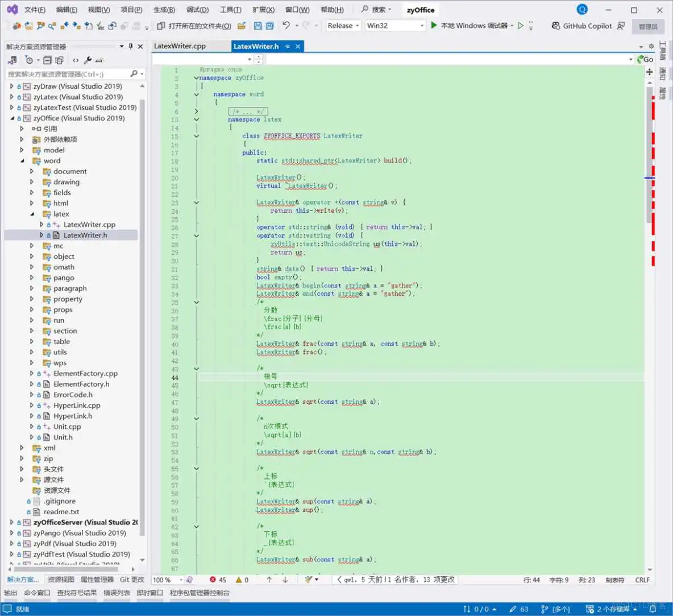Toggle auto-hide pin on Solution Explorer
This screenshot has height=616, width=673.
[x=130, y=46]
